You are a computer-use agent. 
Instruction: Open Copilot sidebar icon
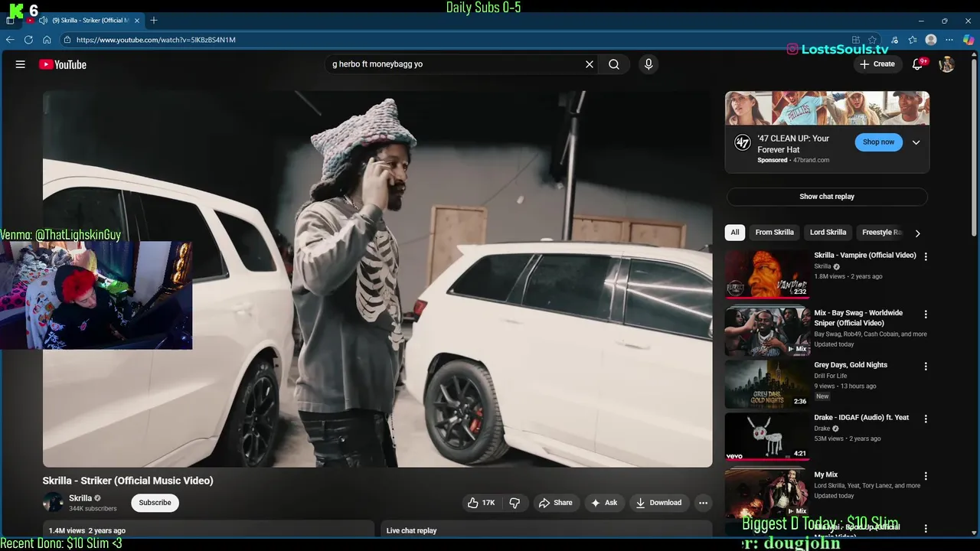[969, 40]
